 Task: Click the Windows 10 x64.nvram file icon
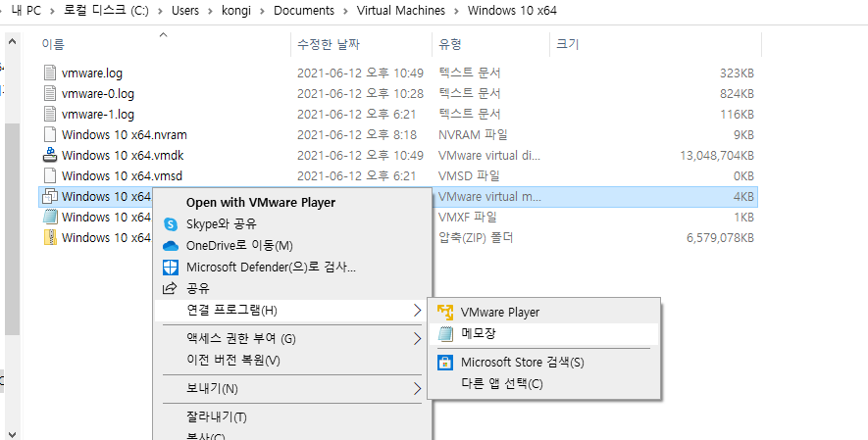[50, 134]
